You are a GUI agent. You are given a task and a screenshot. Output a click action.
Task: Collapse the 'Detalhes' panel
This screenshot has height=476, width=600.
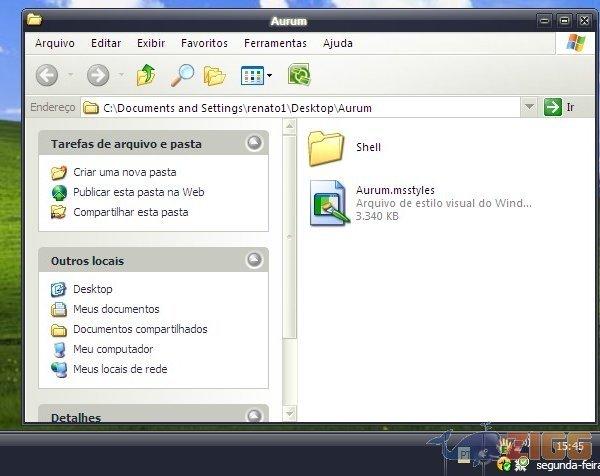pyautogui.click(x=254, y=415)
